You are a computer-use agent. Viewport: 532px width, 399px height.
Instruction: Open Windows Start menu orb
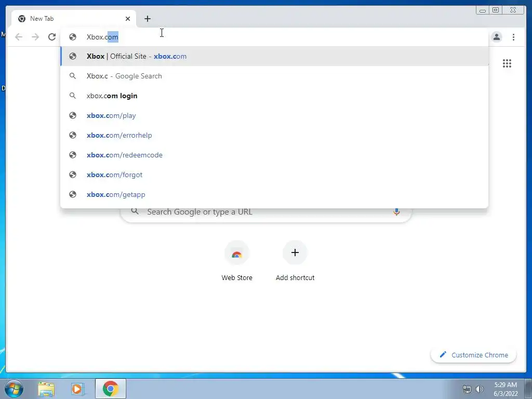[14, 389]
